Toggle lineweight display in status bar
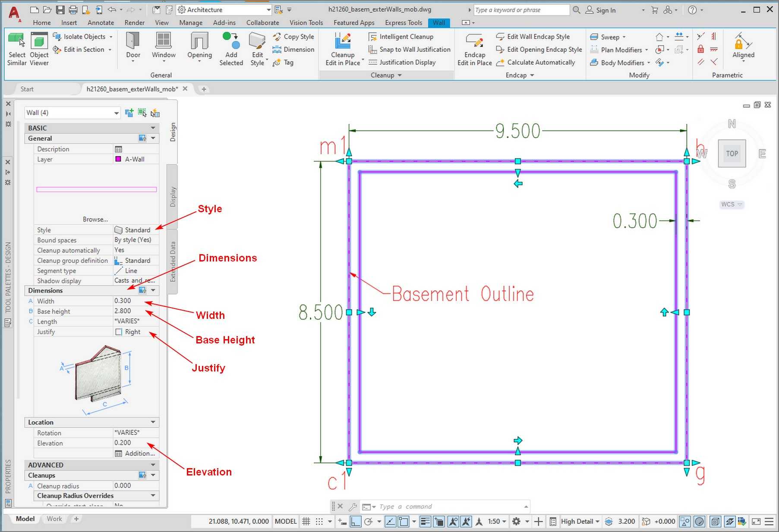 click(x=425, y=521)
